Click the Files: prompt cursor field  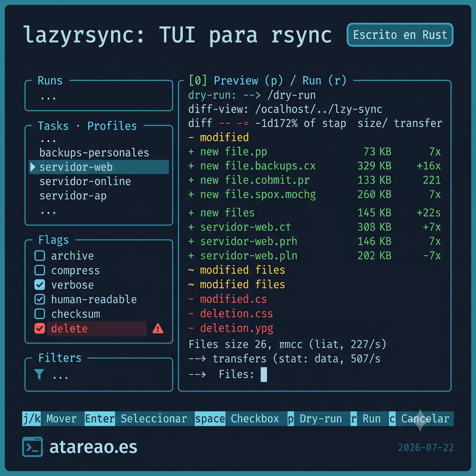tap(264, 374)
